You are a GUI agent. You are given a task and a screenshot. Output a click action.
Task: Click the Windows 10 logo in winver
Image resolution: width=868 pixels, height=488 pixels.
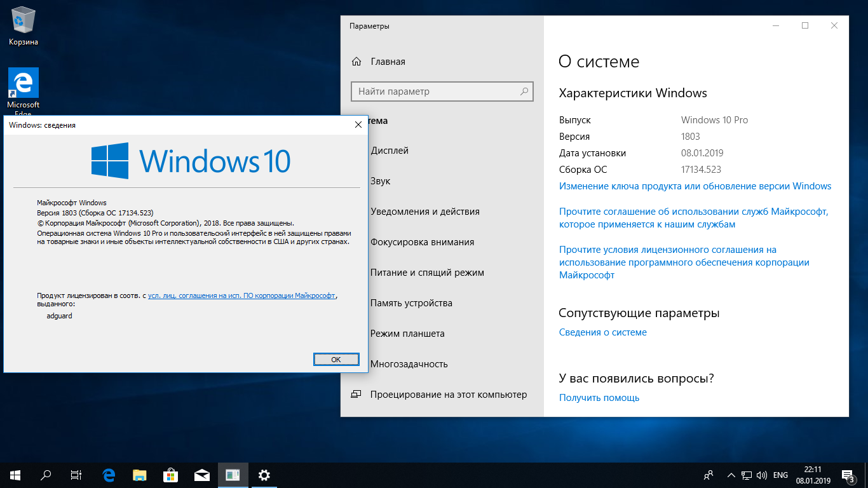click(x=191, y=160)
